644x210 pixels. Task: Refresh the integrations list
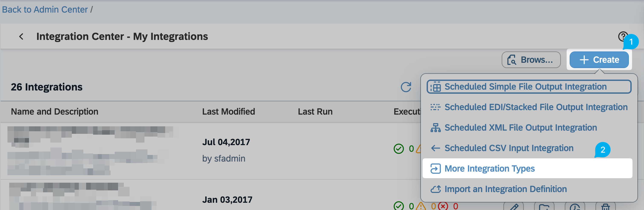coord(406,87)
